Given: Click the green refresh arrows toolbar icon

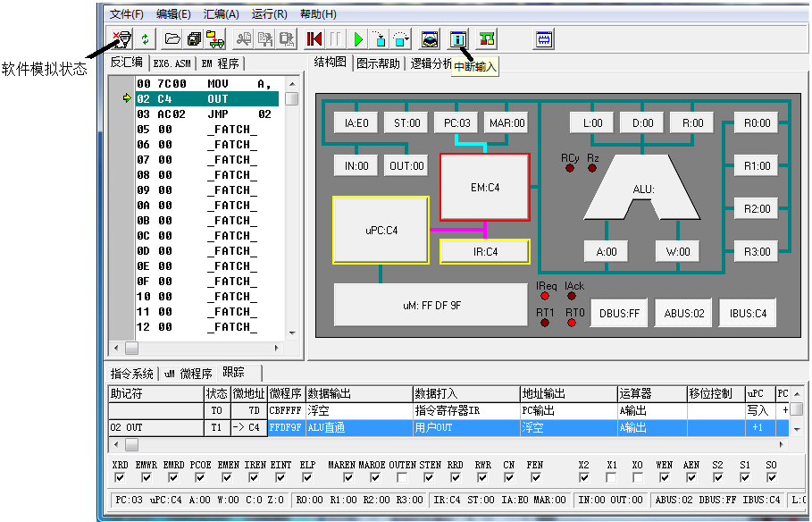Looking at the screenshot, I should tap(145, 38).
